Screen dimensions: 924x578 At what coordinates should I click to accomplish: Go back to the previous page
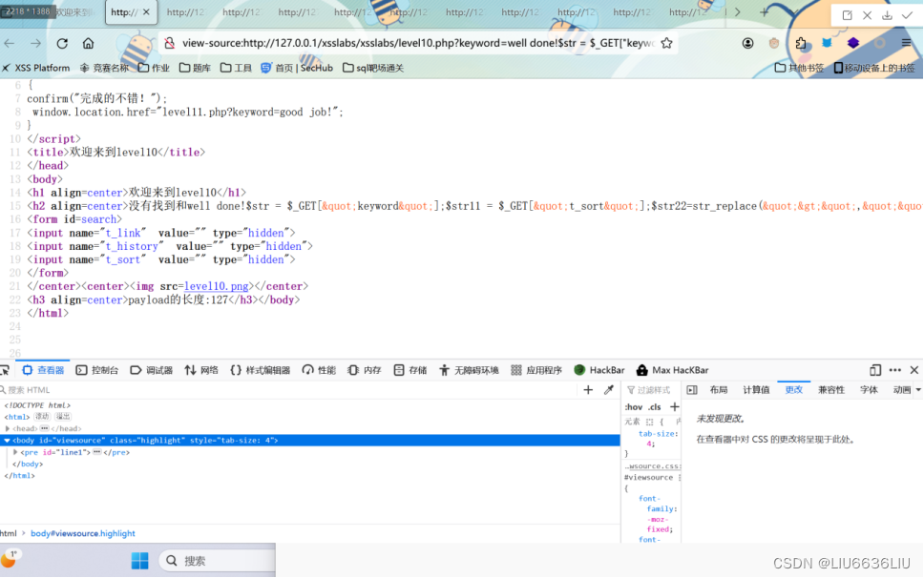[10, 43]
